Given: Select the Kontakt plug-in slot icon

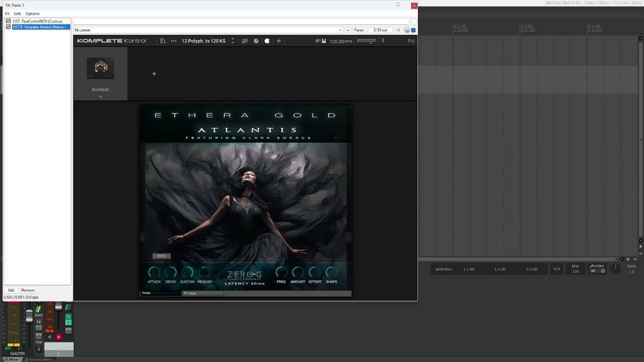Looking at the screenshot, I should click(x=101, y=68).
